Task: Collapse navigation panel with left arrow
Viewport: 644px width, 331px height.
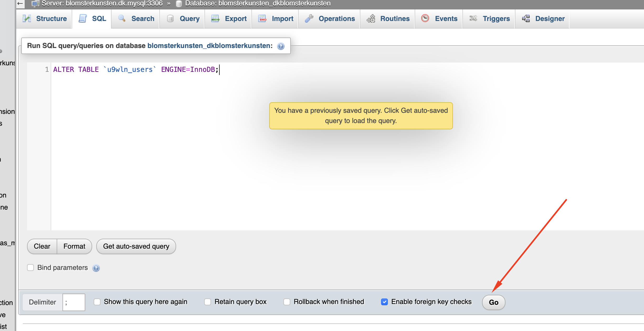Action: point(20,4)
